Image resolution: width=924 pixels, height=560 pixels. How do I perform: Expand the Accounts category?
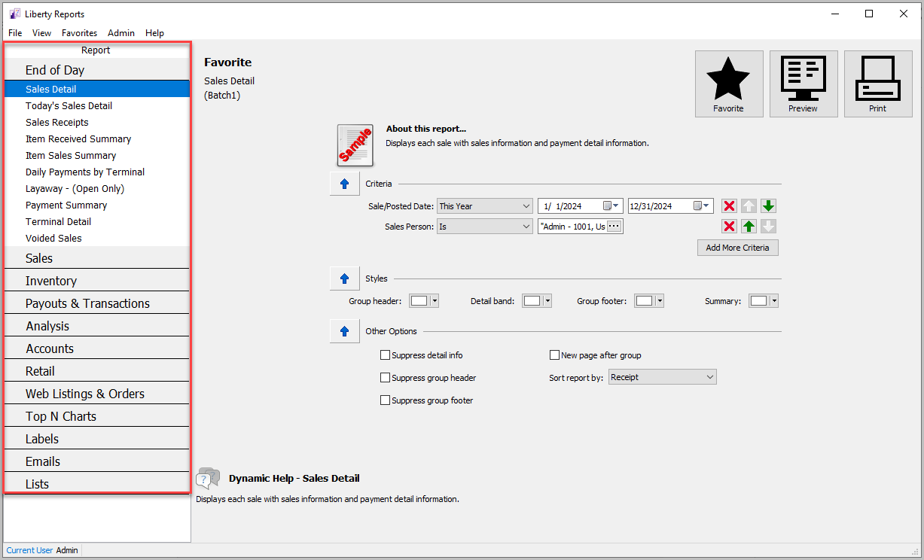tap(96, 348)
